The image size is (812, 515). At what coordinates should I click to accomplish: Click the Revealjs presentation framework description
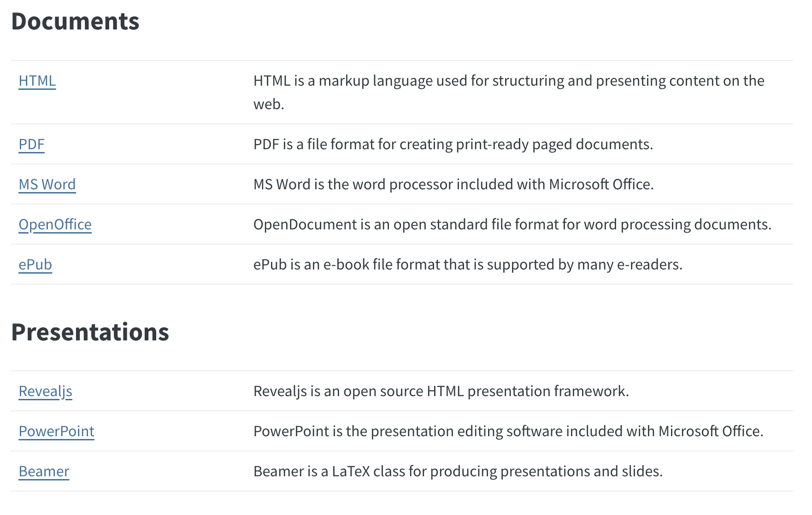click(441, 391)
